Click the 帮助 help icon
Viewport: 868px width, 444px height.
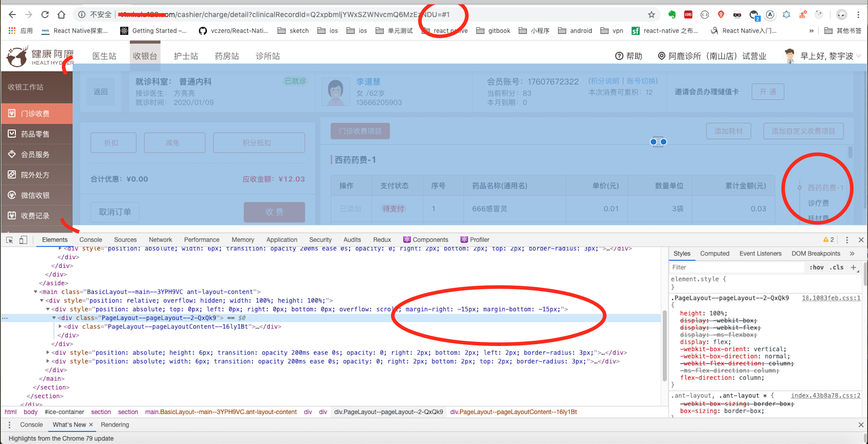point(619,56)
